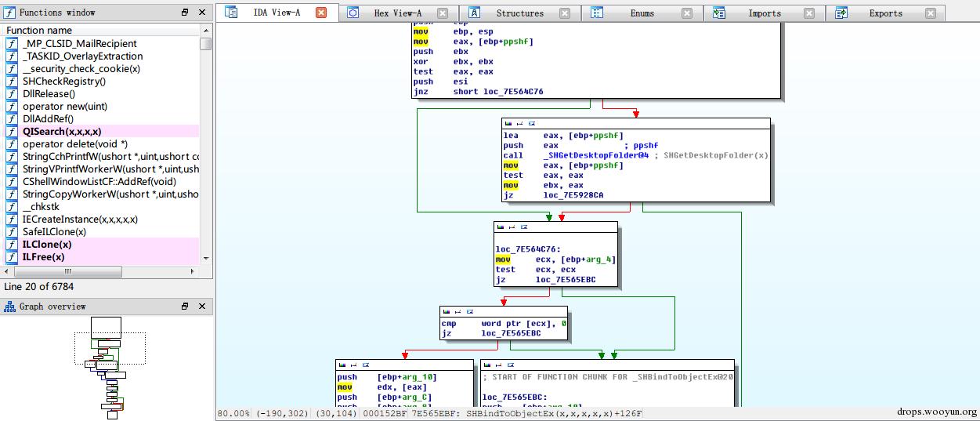Click functions list horizontal scroll right arrow

pos(193,271)
